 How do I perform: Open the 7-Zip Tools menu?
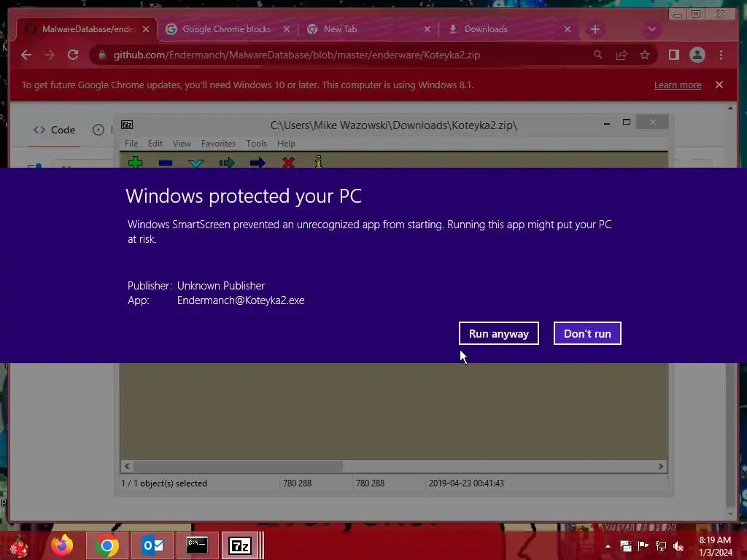coord(256,144)
